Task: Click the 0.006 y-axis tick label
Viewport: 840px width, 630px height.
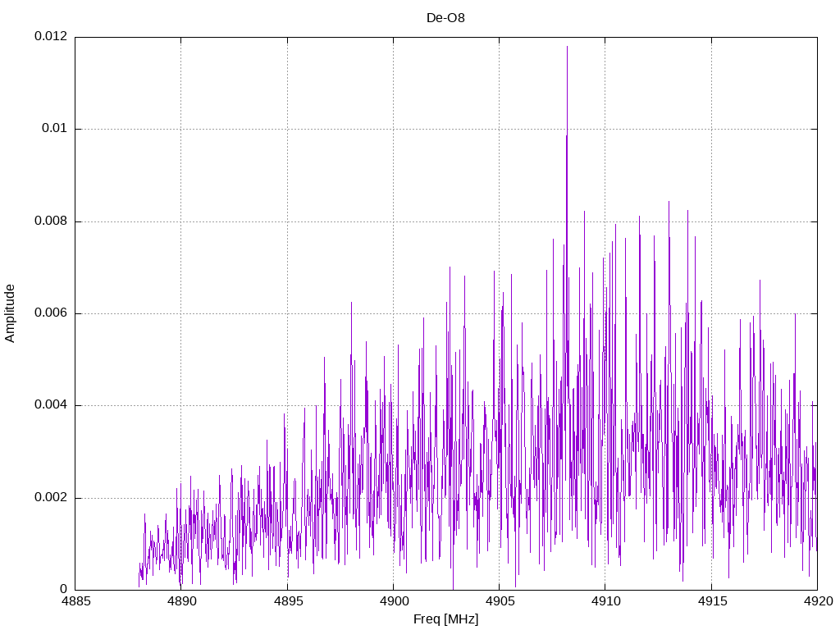Action: [51, 313]
